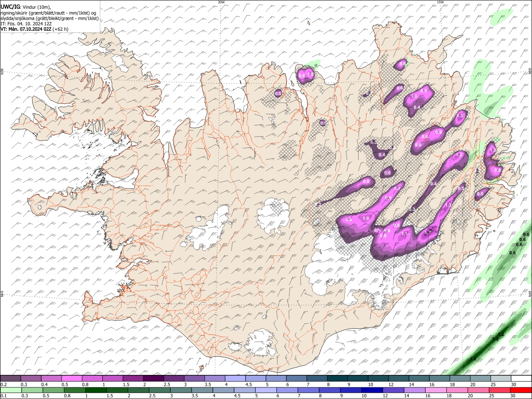Click the 'UWC/IG: Vindur (10m)' title text
This screenshot has height=399, width=532.
click(x=26, y=7)
